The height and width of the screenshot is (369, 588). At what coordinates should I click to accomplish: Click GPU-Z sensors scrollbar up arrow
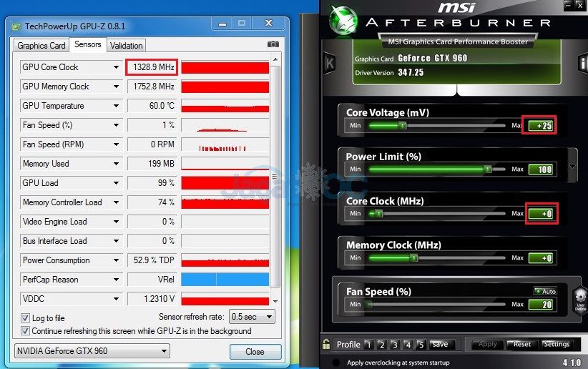[x=275, y=60]
